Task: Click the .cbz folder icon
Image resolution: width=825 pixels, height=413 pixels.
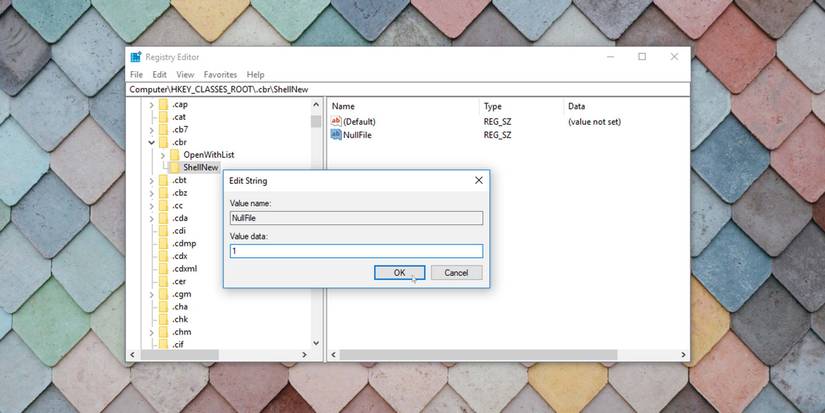Action: pos(163,193)
